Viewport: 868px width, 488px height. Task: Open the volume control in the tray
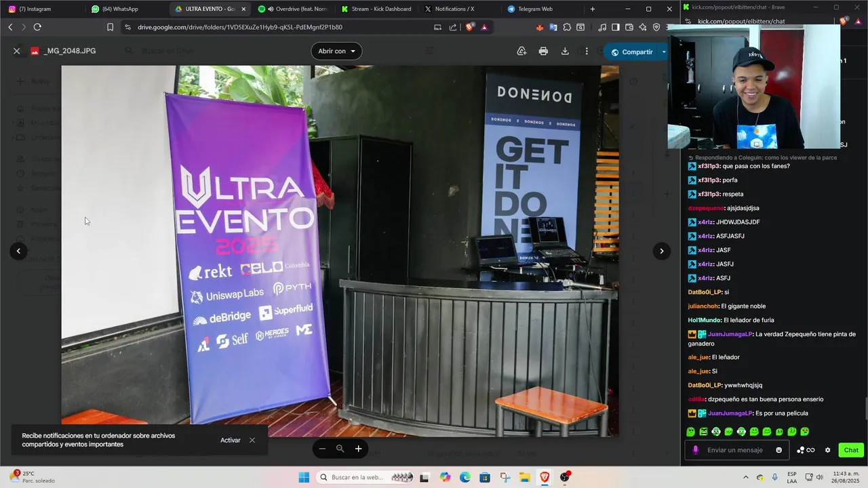click(x=819, y=477)
